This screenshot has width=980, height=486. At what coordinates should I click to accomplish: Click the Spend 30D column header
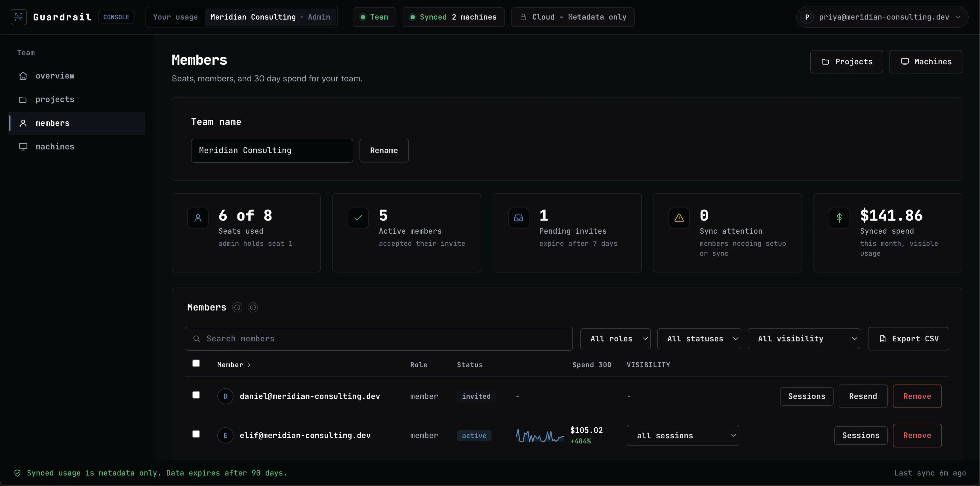592,365
